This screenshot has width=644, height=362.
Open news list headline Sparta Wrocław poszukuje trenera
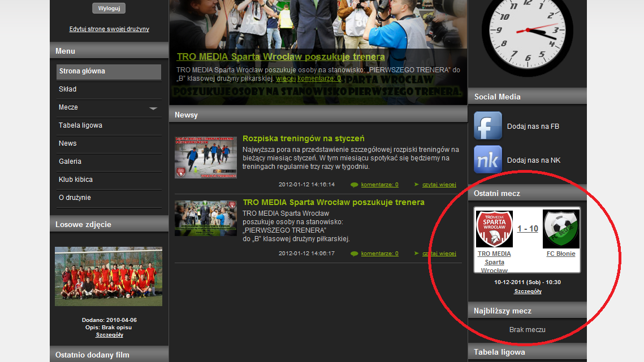click(334, 202)
